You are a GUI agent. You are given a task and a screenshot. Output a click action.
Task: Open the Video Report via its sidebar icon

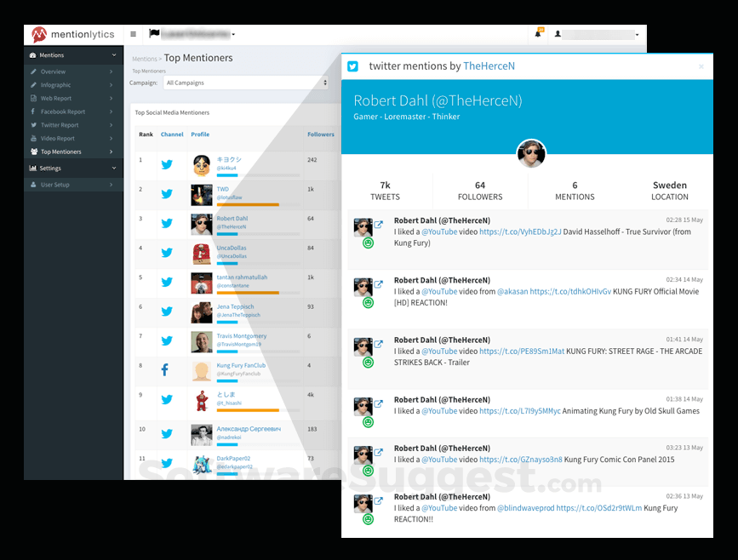click(32, 139)
